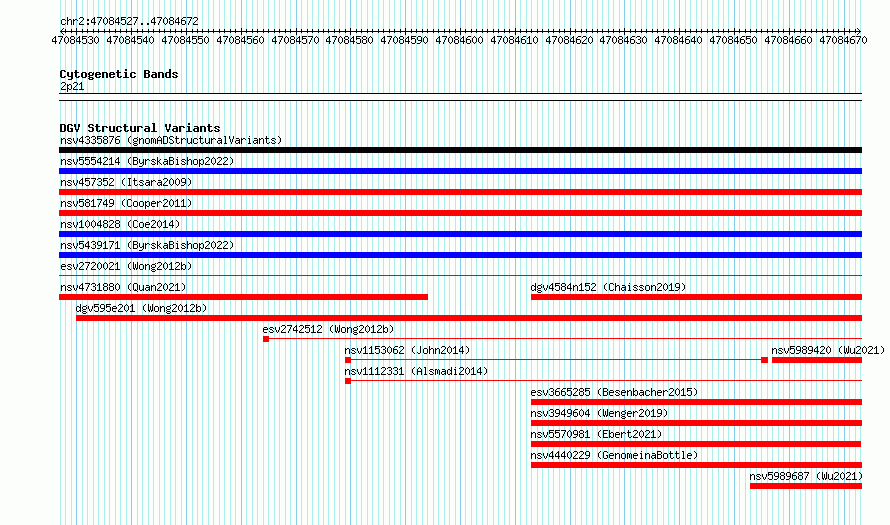Click esv2742512 (Wong2012b) variant label

[328, 329]
